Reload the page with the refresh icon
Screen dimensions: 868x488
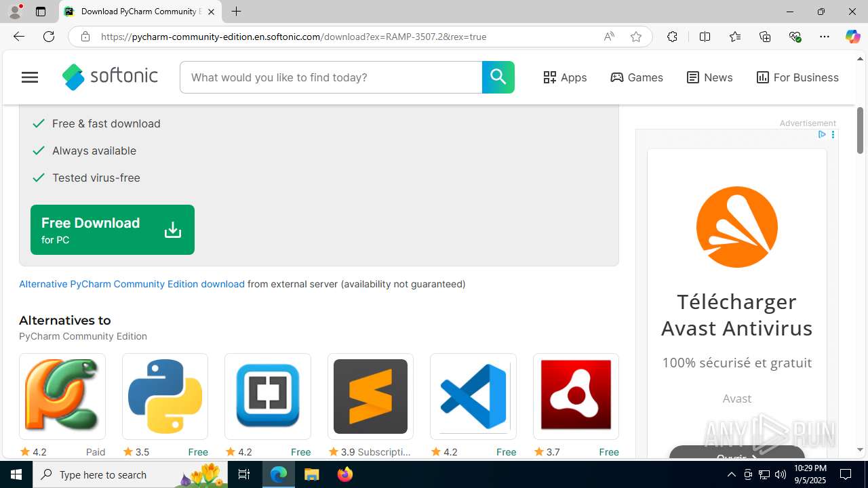[x=49, y=37]
